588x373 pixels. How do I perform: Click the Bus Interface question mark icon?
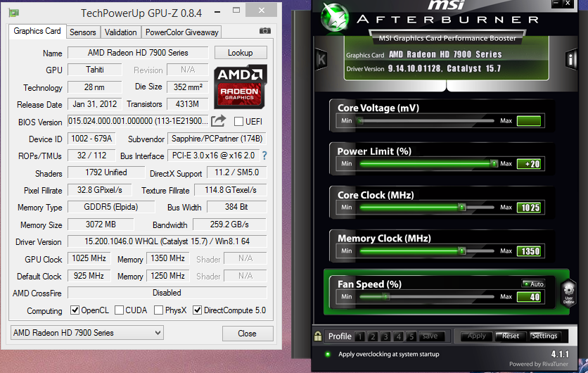264,156
